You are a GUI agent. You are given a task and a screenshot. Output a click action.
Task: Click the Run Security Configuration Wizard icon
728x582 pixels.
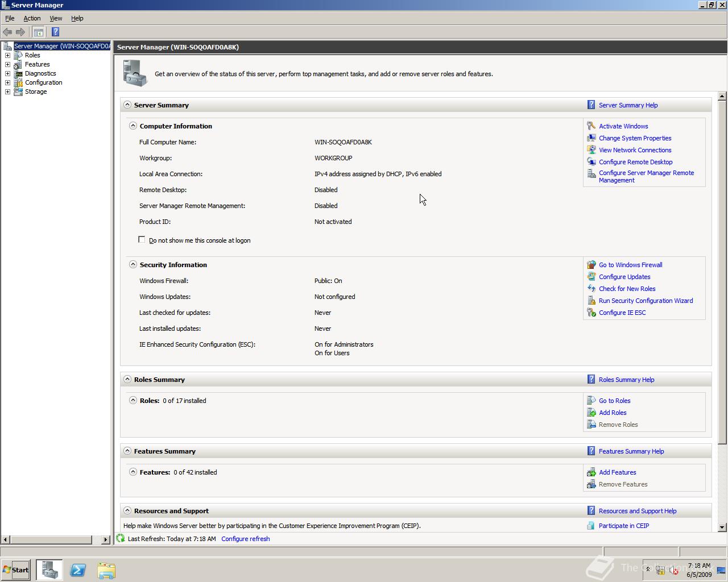click(x=591, y=301)
